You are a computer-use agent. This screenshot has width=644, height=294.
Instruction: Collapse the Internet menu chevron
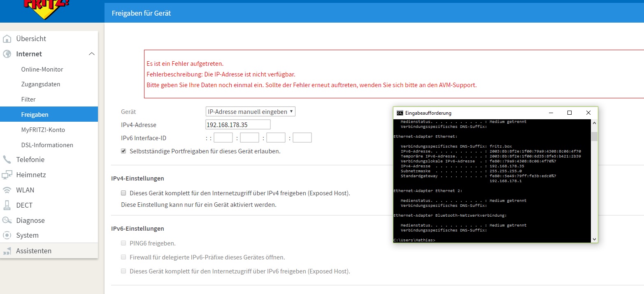[91, 54]
